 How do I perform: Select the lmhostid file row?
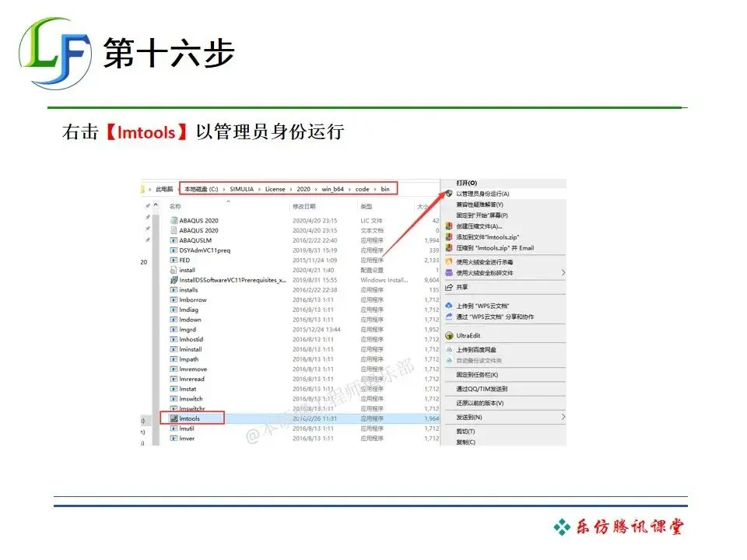click(x=304, y=340)
